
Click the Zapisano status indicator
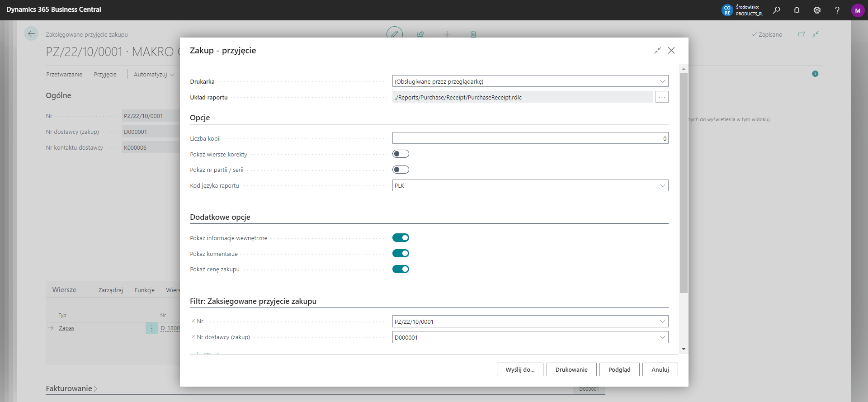[x=767, y=34]
